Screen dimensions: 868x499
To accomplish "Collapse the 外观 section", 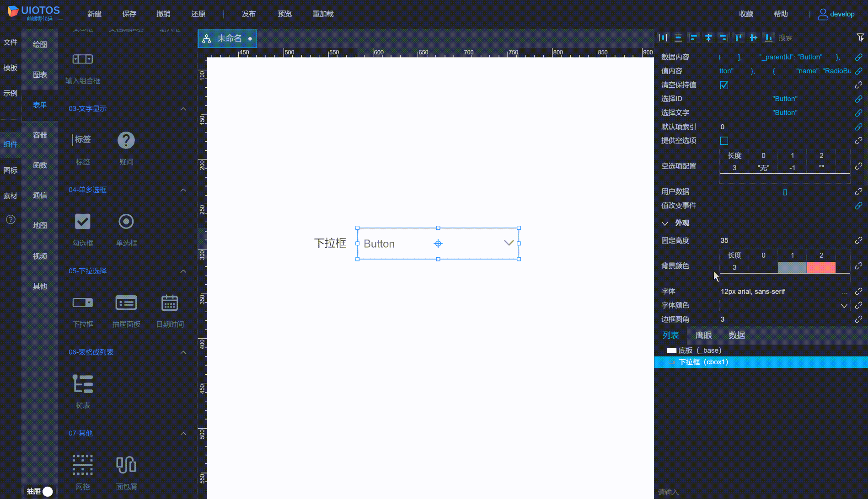I will coord(665,223).
